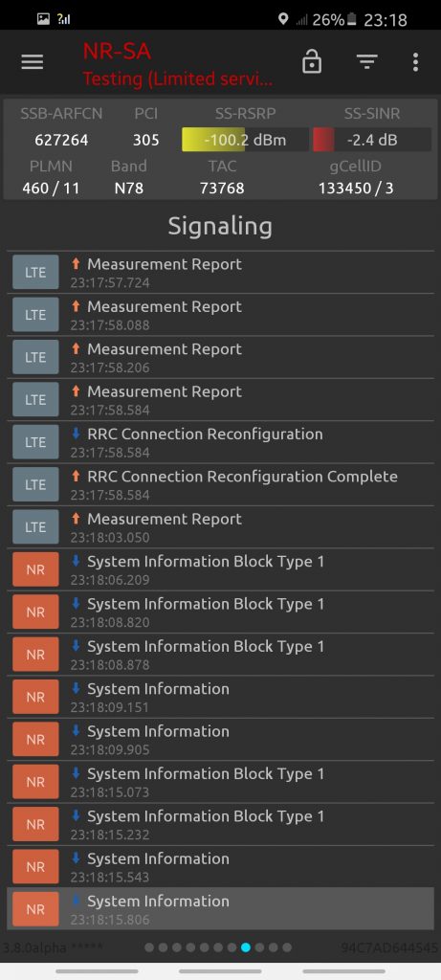Tap the SS-SINR -2.4 dB bar
The image size is (441, 980).
click(372, 140)
